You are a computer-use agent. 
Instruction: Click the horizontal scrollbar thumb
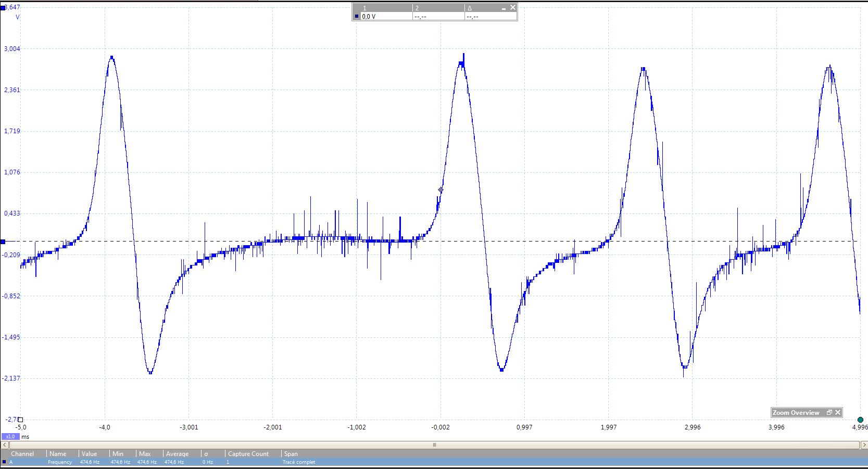[434, 445]
